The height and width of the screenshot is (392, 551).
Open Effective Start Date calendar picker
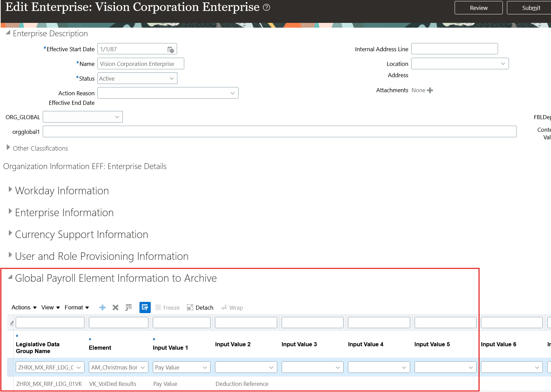[171, 50]
